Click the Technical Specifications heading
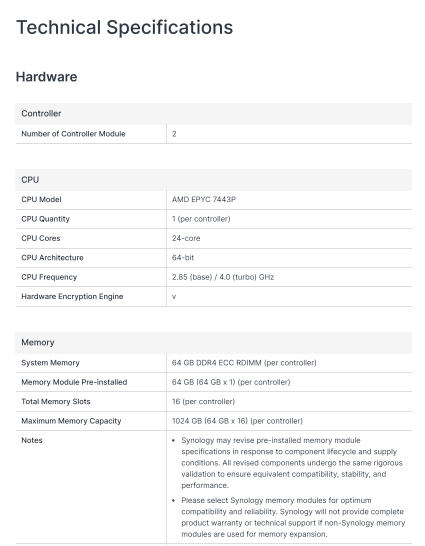 (x=124, y=28)
